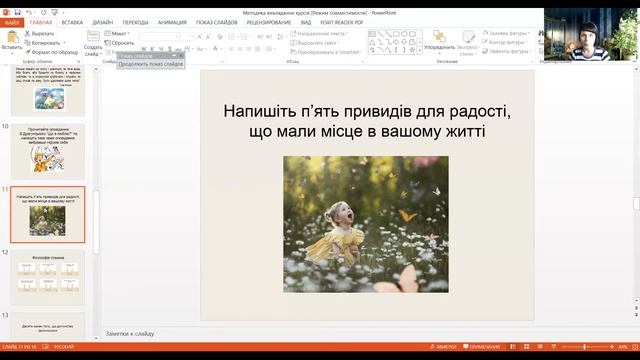Select the star shape in shapes gallery
This screenshot has width=640, height=360.
coord(412,50)
